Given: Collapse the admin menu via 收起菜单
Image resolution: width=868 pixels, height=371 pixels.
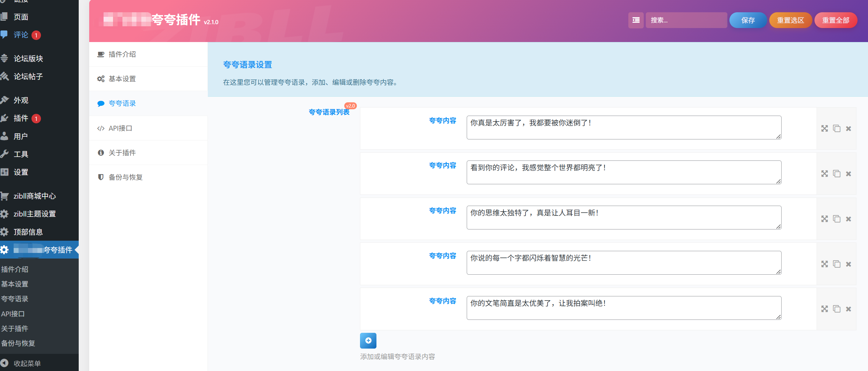Looking at the screenshot, I should coord(26,363).
